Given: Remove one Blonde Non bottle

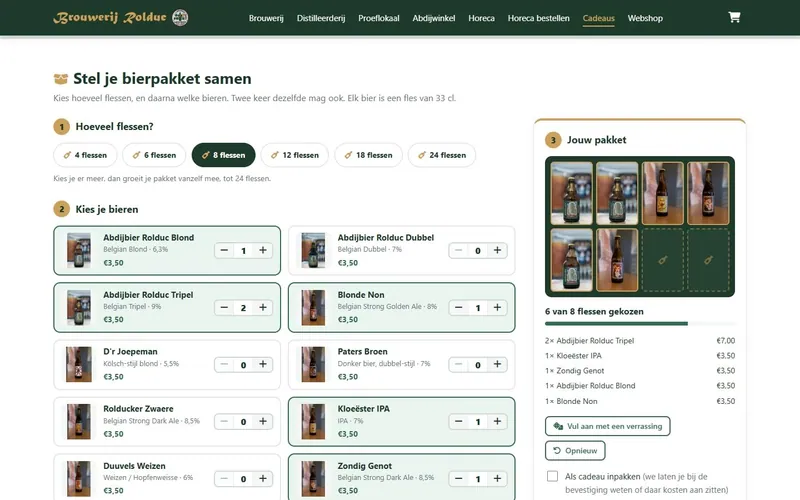Looking at the screenshot, I should (458, 308).
